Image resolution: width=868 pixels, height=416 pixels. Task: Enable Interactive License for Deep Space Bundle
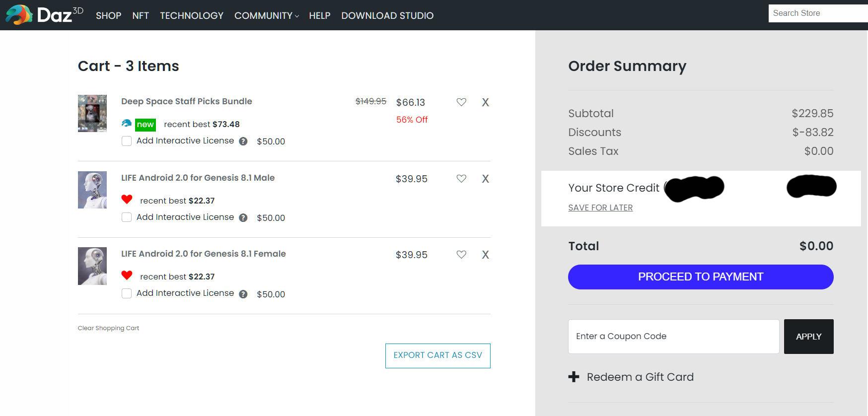127,141
